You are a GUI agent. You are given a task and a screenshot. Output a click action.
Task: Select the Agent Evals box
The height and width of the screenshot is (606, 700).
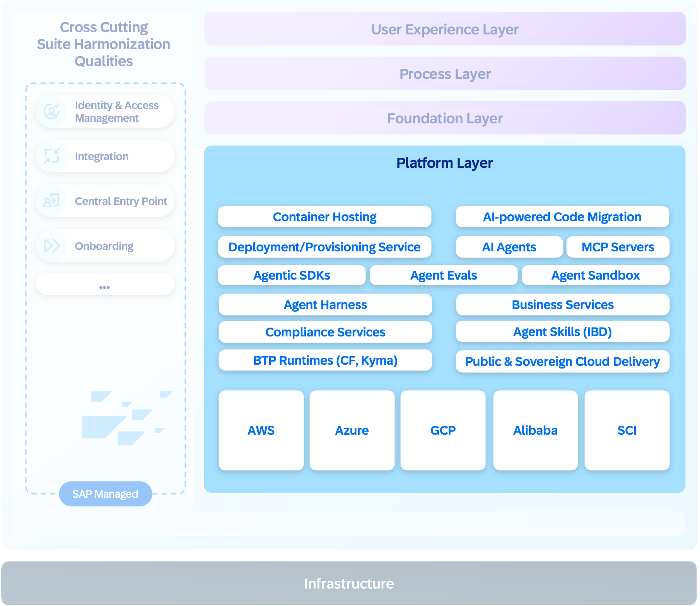tap(444, 275)
